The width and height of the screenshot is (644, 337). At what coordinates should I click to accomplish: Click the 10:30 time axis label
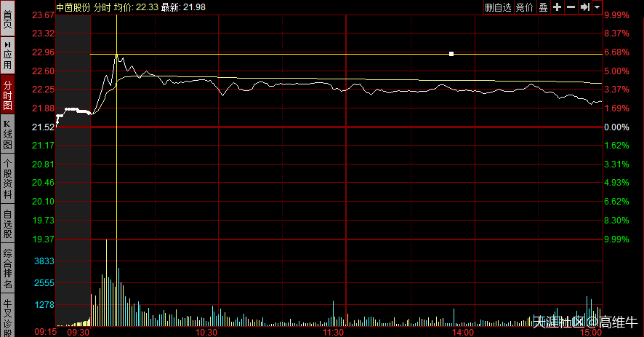coord(207,332)
